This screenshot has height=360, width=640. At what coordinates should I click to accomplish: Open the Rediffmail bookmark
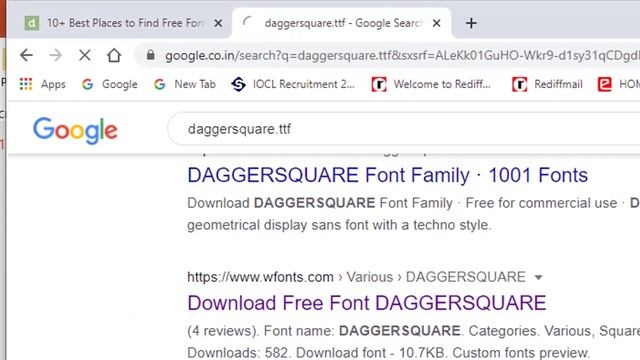pos(547,84)
